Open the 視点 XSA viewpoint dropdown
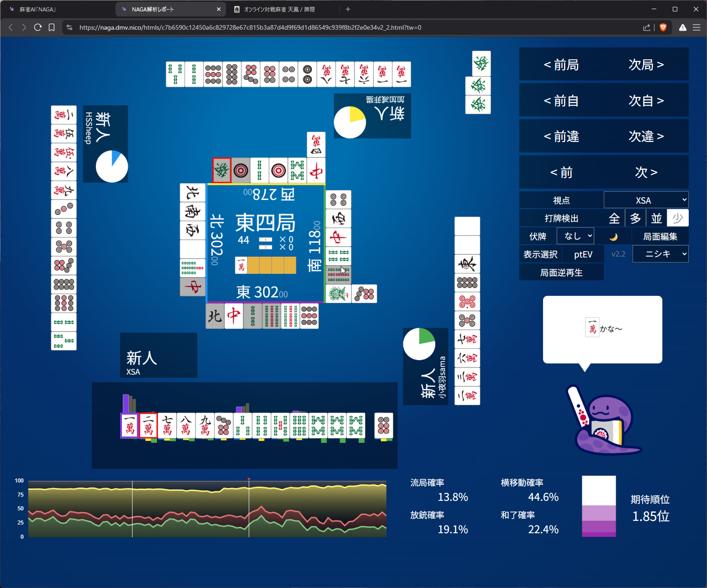This screenshot has height=588, width=707. tap(646, 200)
